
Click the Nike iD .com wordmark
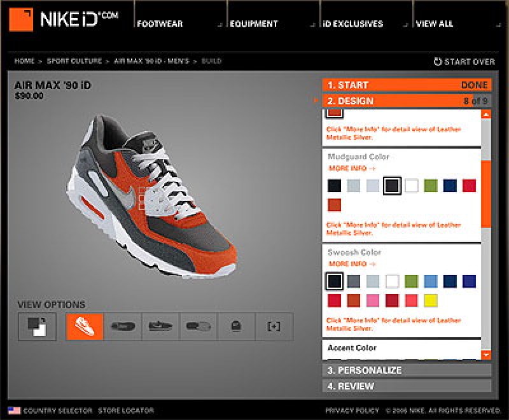click(79, 20)
